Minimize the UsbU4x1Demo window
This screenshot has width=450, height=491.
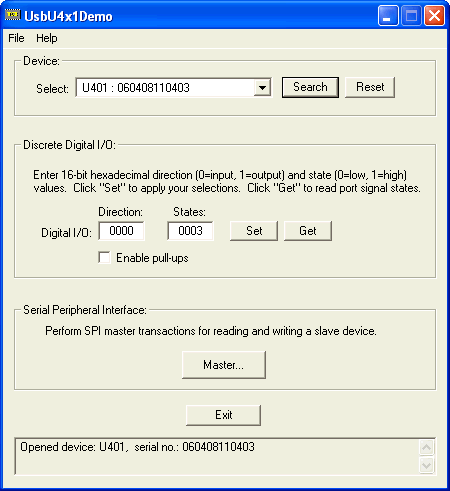coord(388,16)
